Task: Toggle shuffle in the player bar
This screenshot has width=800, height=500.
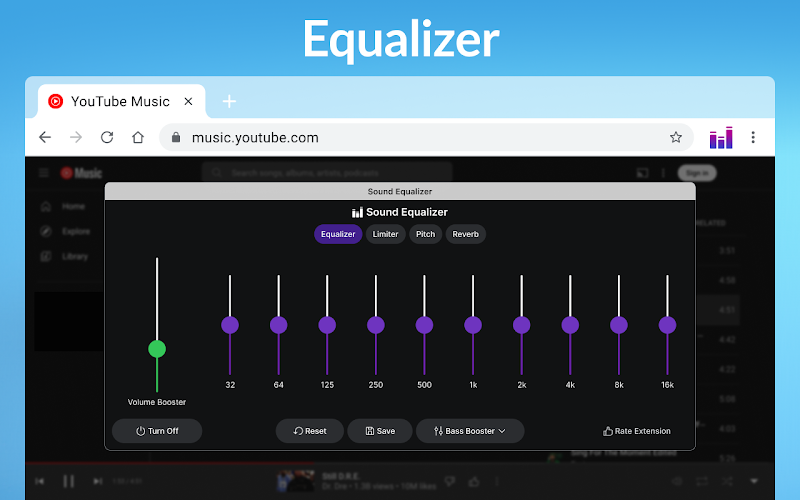Action: [x=728, y=481]
